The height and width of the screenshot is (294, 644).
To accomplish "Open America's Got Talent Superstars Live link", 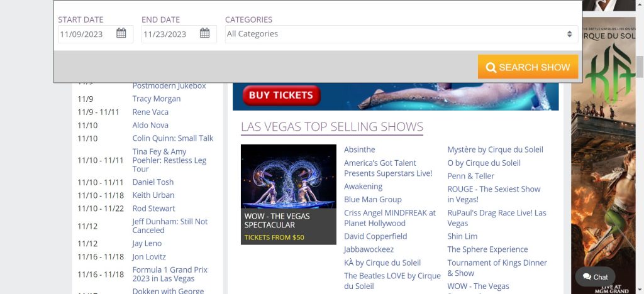I will [x=388, y=168].
